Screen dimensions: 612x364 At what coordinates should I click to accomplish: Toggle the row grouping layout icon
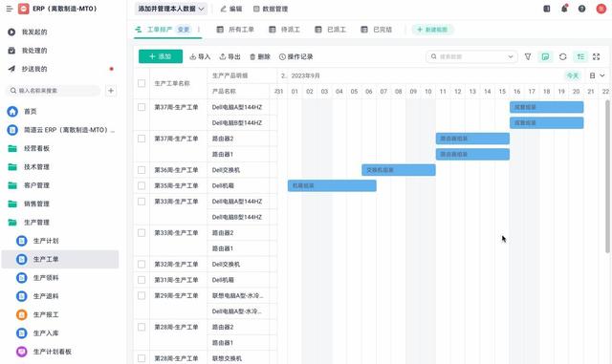coord(580,56)
